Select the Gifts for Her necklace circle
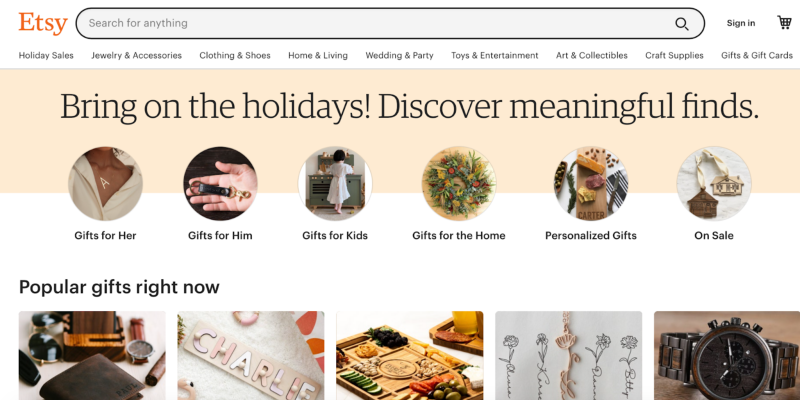The height and width of the screenshot is (400, 800). (105, 184)
